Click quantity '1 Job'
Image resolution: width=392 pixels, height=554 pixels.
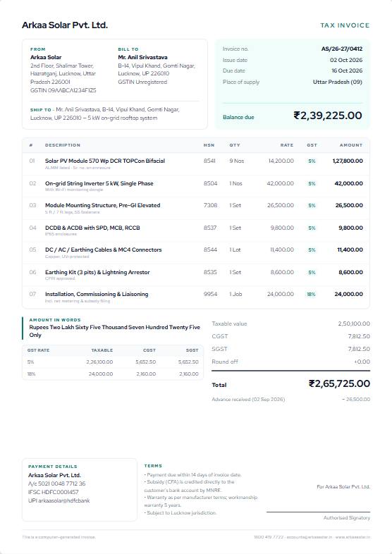tap(235, 294)
